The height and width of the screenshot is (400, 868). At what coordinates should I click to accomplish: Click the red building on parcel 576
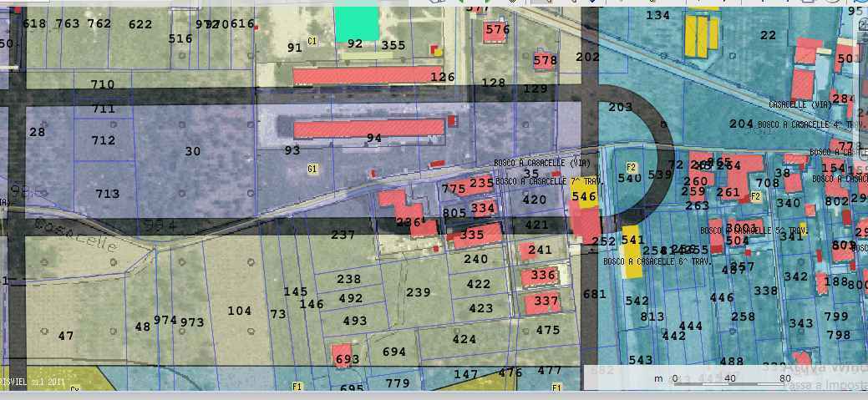point(496,32)
